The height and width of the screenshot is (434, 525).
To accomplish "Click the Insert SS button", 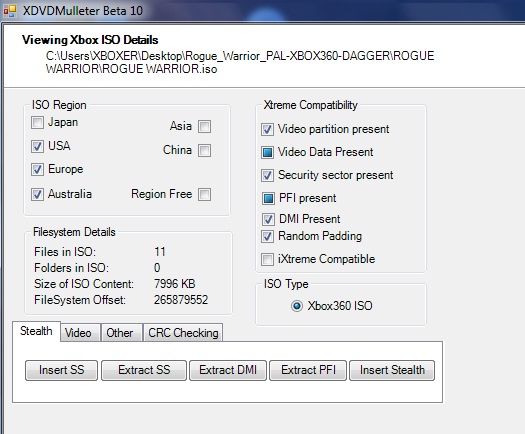I will click(x=62, y=370).
